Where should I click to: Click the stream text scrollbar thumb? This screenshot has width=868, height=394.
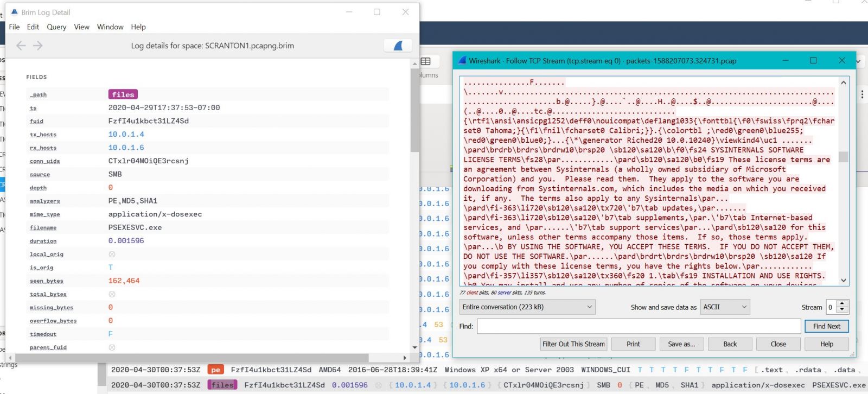pos(844,156)
